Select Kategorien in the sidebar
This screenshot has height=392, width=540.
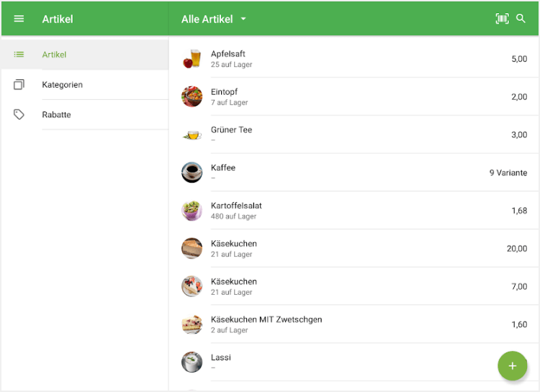[62, 85]
